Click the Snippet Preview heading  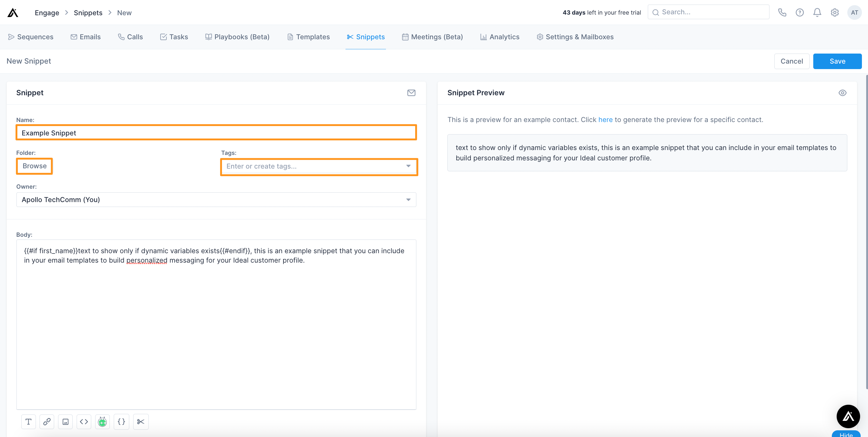point(476,93)
